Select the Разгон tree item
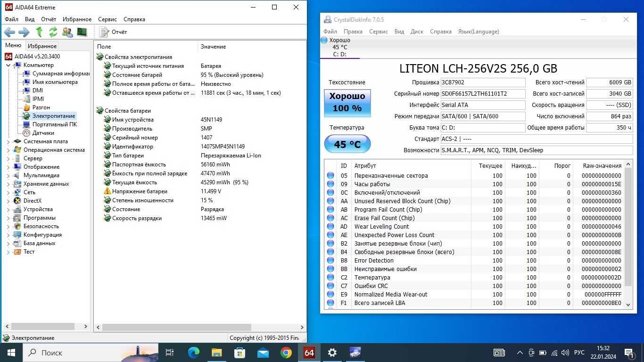 point(36,107)
